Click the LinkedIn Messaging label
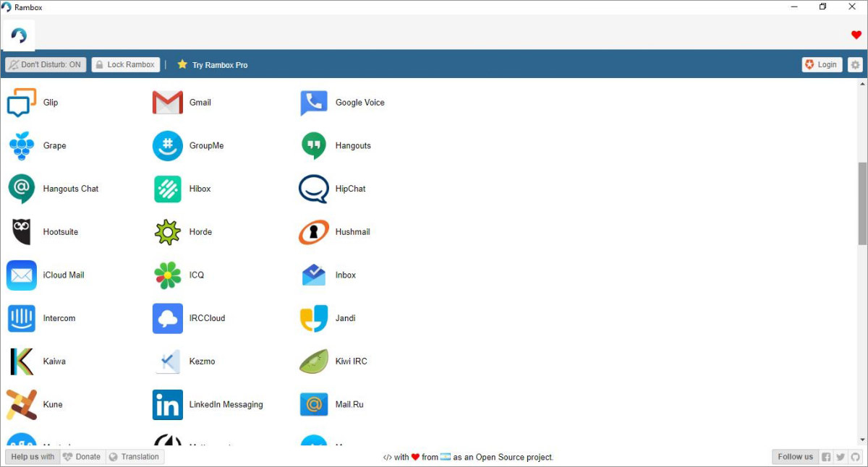Viewport: 868px width, 467px height. [226, 405]
